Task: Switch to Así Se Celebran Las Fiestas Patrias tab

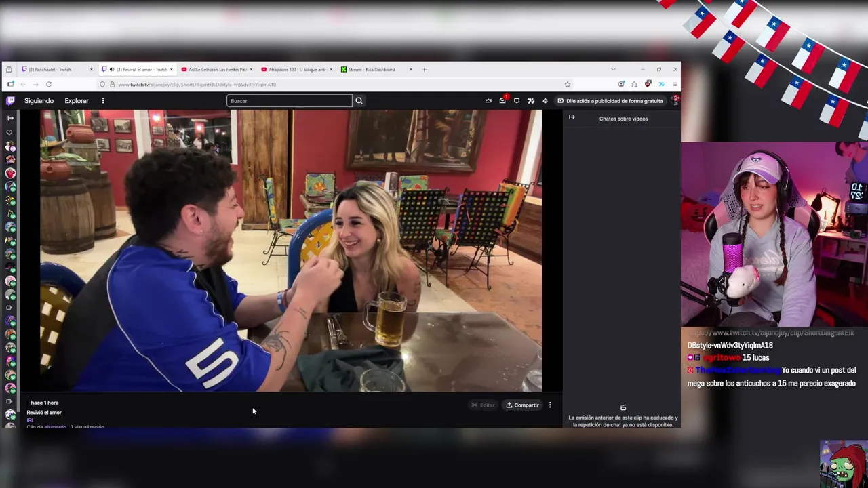Action: 217,69
